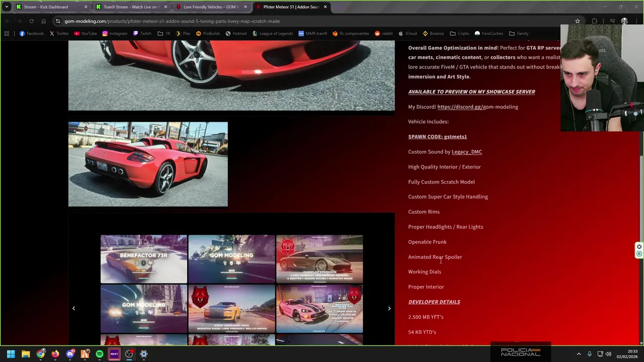
Task: Bookmark this page with star icon
Action: [x=578, y=21]
